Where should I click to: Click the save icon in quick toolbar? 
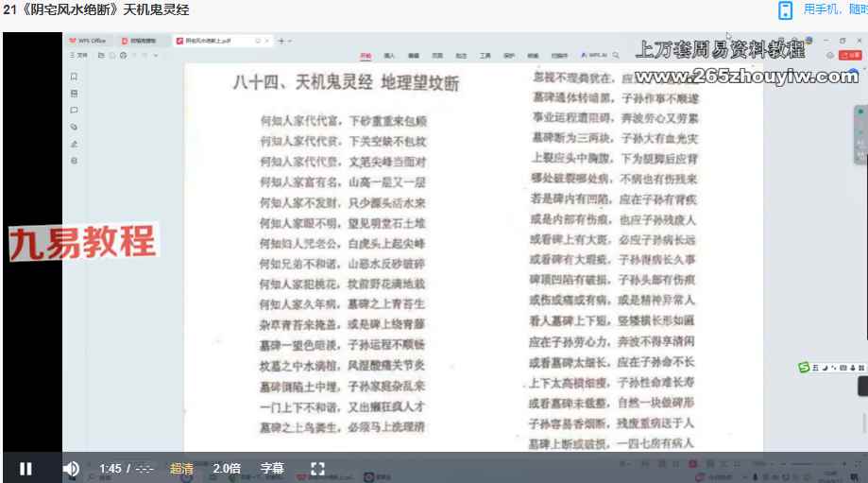[112, 56]
